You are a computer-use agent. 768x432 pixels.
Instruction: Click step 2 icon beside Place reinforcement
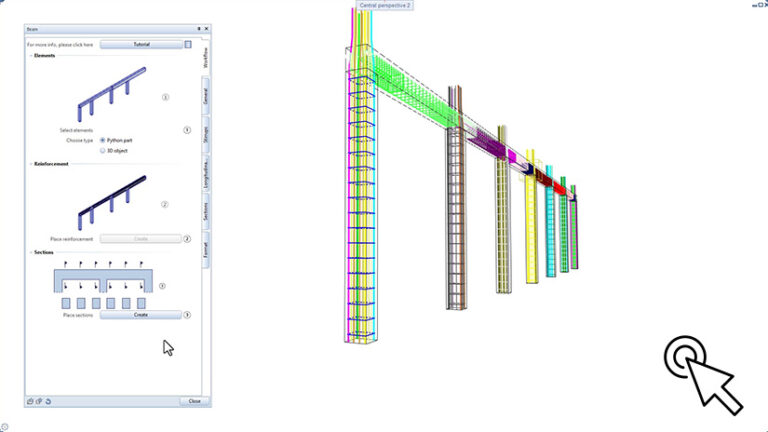tap(187, 239)
